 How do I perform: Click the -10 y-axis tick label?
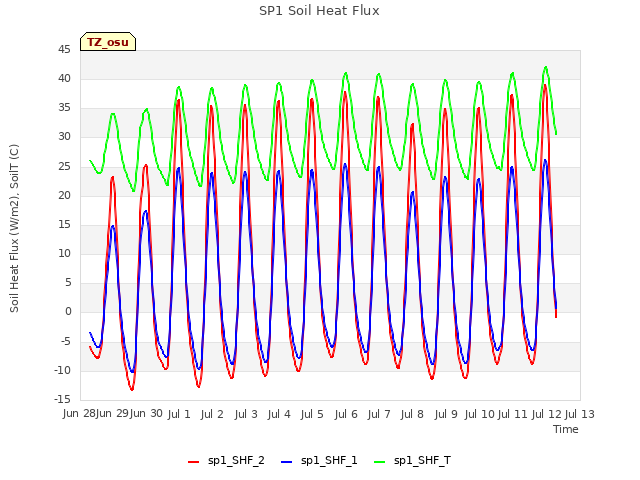62,371
